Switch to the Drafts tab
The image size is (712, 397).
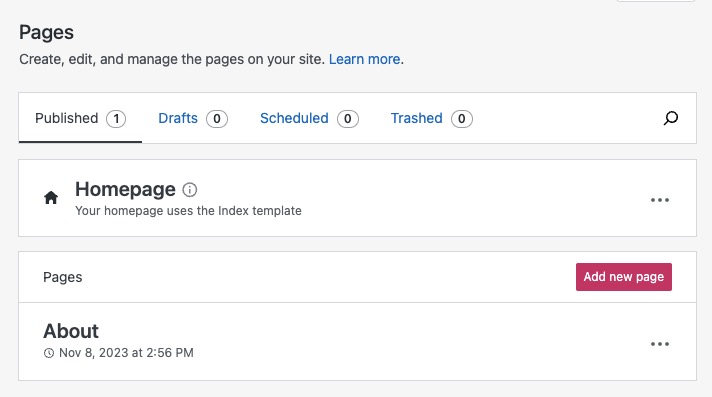193,118
